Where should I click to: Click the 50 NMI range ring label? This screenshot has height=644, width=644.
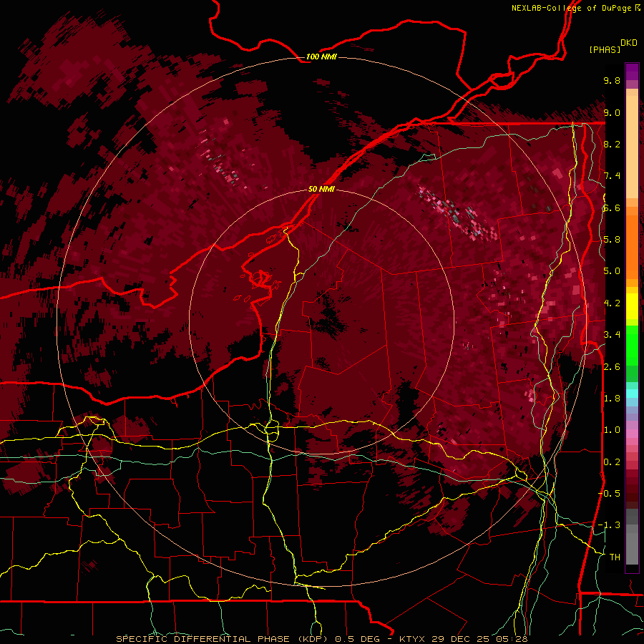[x=321, y=190]
